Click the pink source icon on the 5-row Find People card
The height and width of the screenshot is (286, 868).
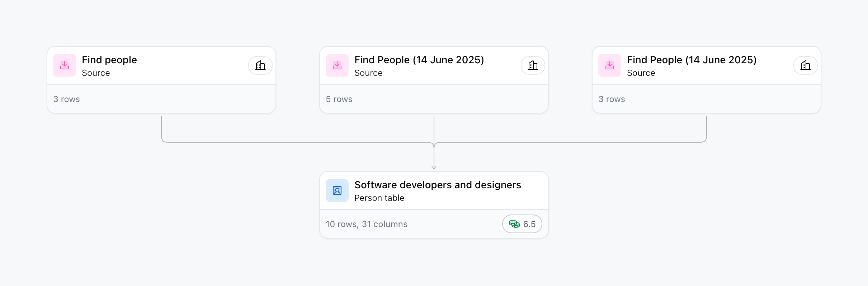tap(337, 65)
